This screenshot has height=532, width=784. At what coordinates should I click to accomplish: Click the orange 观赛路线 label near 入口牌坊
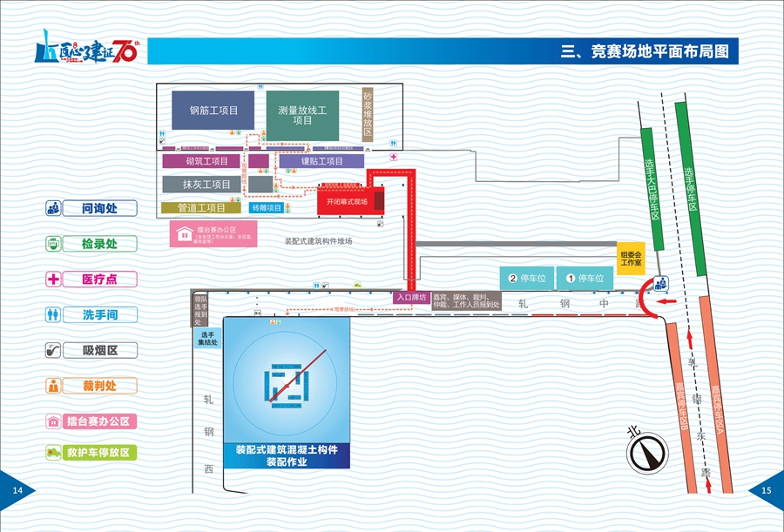pyautogui.click(x=344, y=309)
